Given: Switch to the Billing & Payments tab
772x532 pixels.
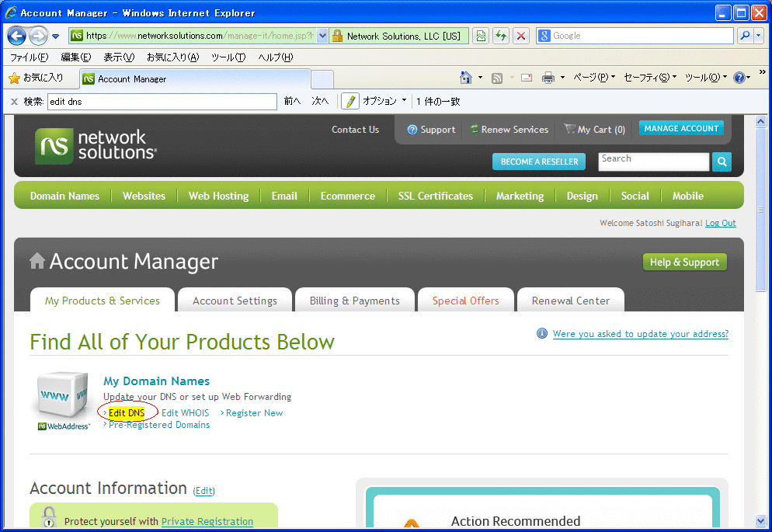Looking at the screenshot, I should point(354,301).
